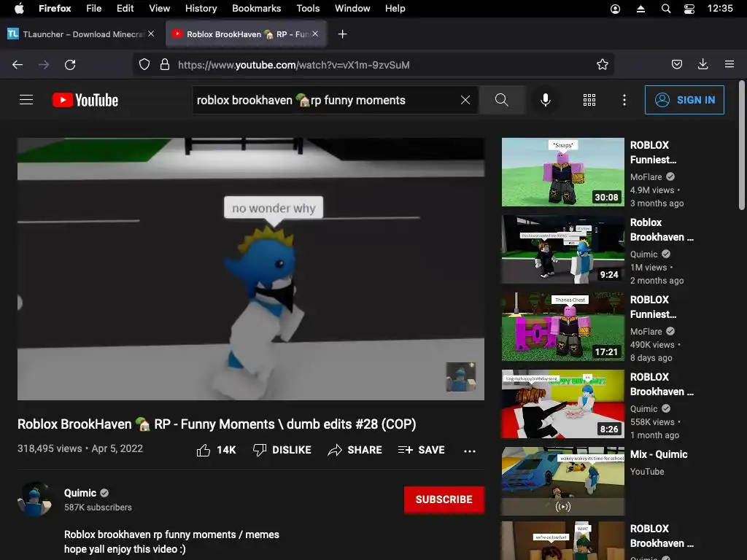Open Quimic channel name link
The height and width of the screenshot is (560, 747).
tap(80, 493)
